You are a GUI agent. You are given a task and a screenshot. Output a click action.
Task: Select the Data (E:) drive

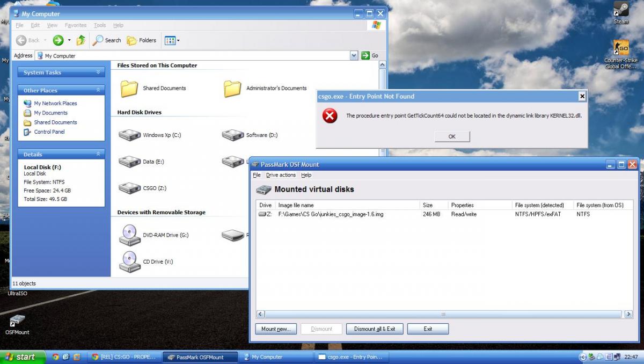[141, 161]
